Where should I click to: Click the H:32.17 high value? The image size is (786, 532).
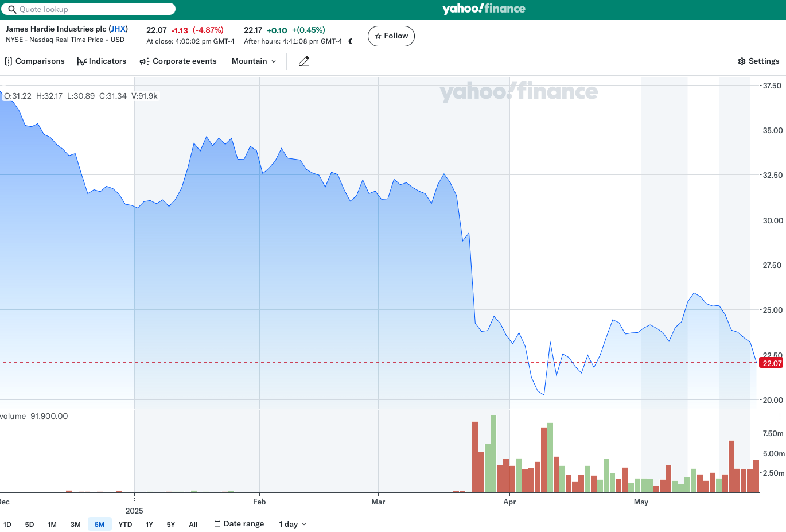pos(49,96)
